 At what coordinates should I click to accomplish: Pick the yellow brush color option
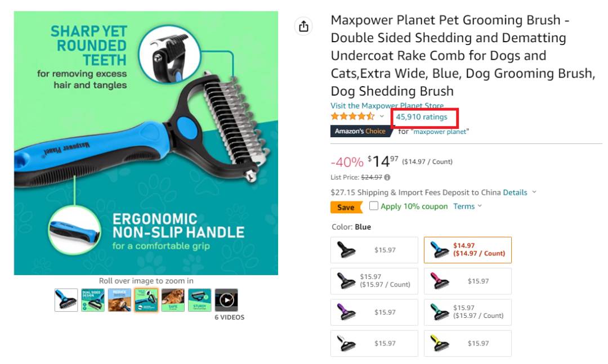point(468,343)
